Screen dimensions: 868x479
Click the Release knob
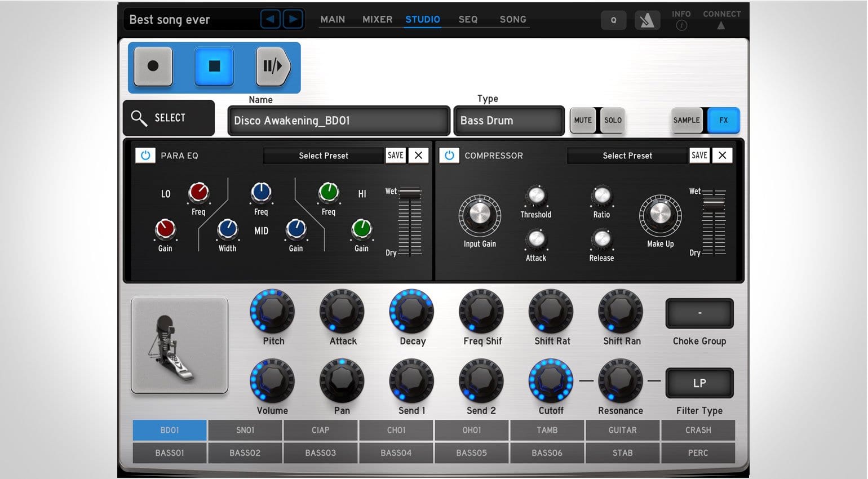[x=601, y=239]
